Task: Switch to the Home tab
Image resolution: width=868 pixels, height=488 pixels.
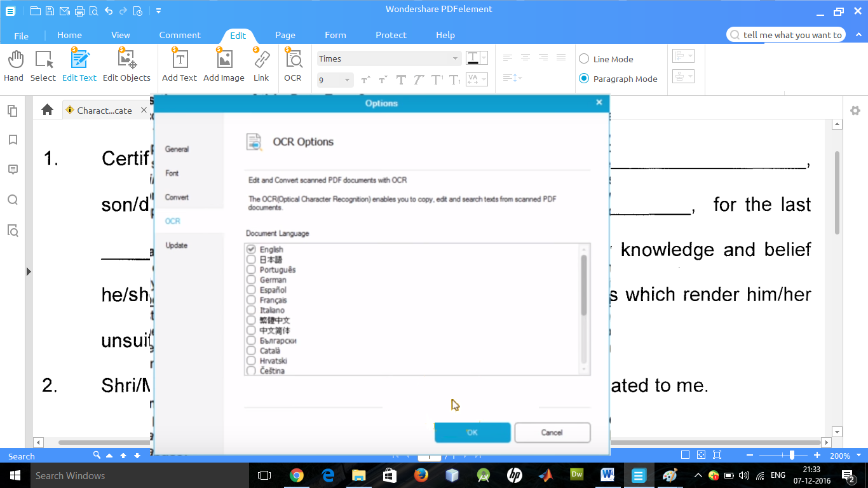Action: (69, 35)
